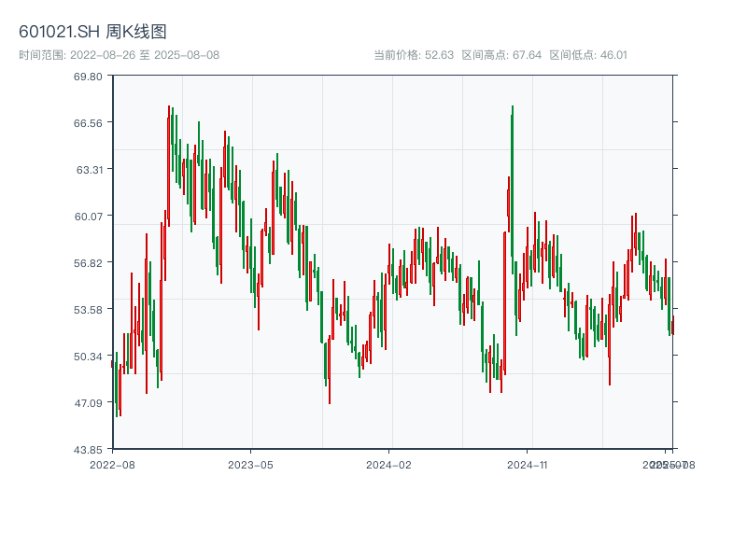Image resolution: width=747 pixels, height=560 pixels.
Task: Click y-axis value 50.34
Action: pyautogui.click(x=88, y=357)
